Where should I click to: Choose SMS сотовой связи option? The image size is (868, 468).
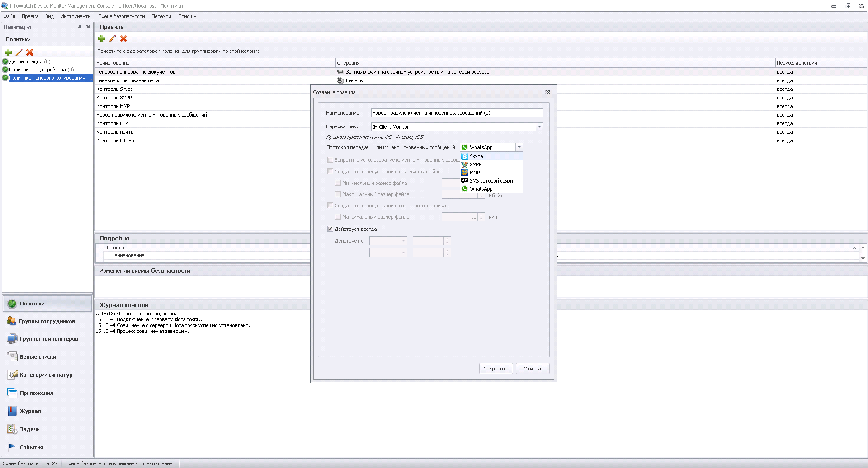491,181
